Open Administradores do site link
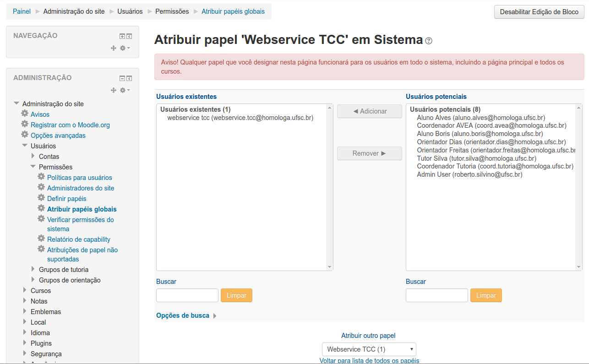This screenshot has height=364, width=589. coord(81,188)
